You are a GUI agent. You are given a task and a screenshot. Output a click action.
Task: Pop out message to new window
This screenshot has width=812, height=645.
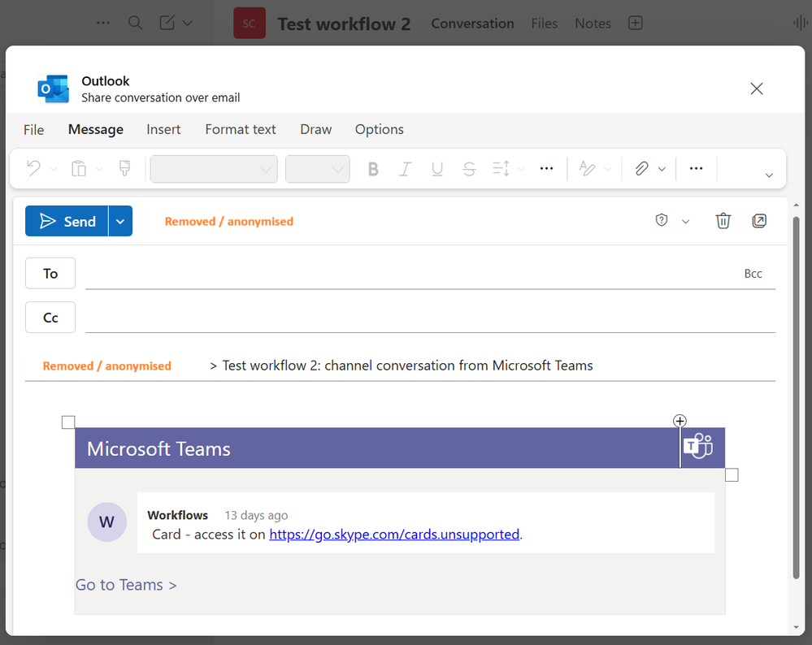pos(759,221)
